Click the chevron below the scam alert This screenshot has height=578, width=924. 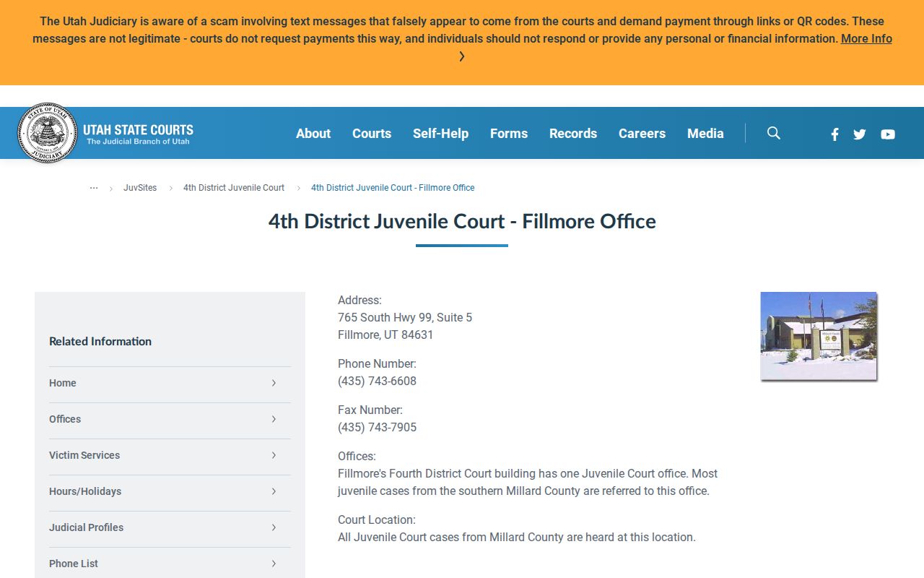(x=462, y=56)
